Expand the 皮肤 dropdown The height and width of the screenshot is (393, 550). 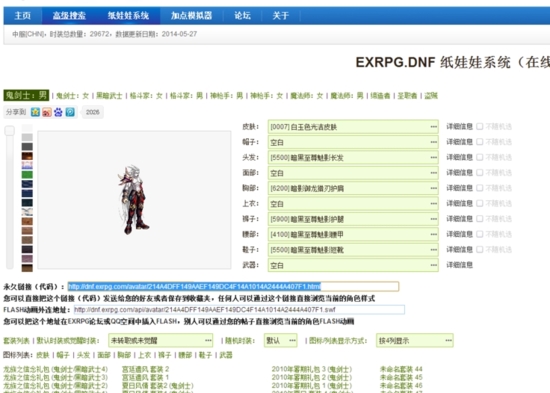(x=353, y=127)
